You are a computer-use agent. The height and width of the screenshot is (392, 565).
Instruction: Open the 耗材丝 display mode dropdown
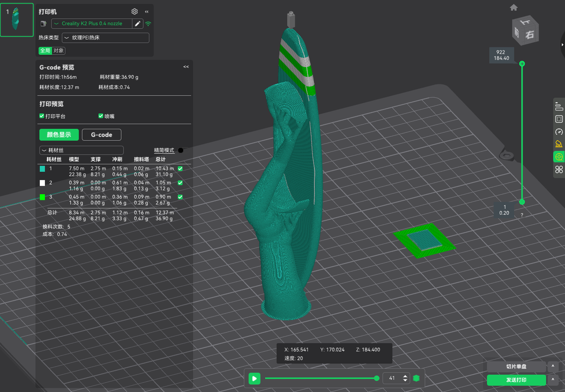click(82, 150)
